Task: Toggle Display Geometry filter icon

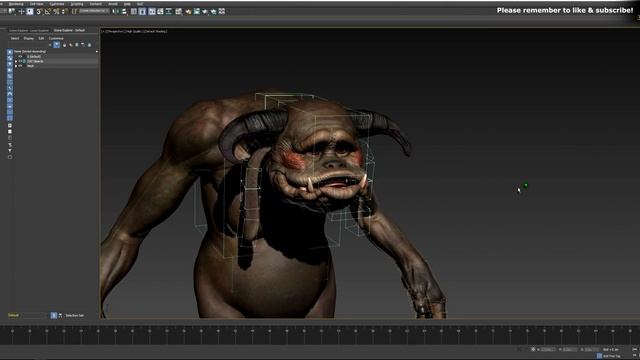Action: [x=10, y=52]
